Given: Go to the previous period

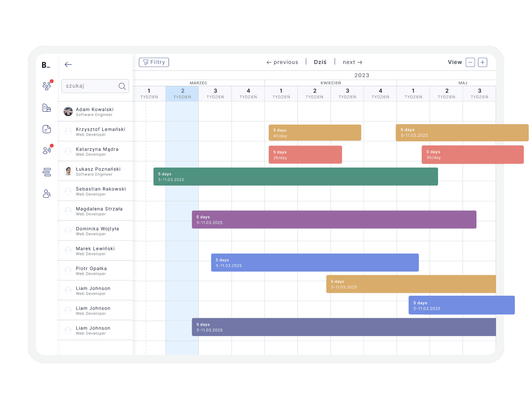Looking at the screenshot, I should (x=282, y=62).
